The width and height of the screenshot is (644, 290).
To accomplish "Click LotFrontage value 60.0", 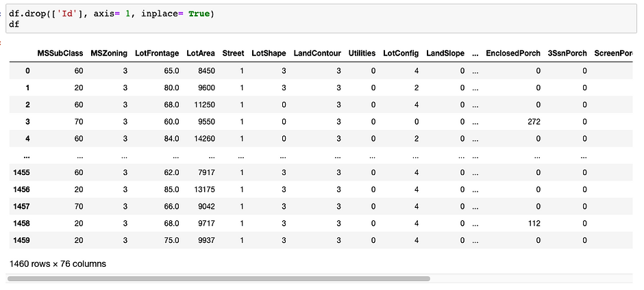I will 172,122.
